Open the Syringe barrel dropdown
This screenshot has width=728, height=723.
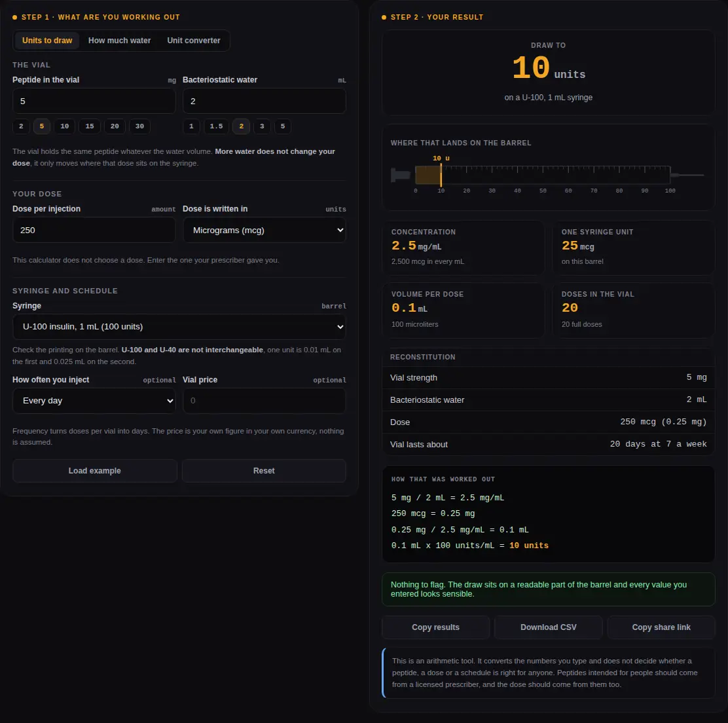tap(179, 327)
